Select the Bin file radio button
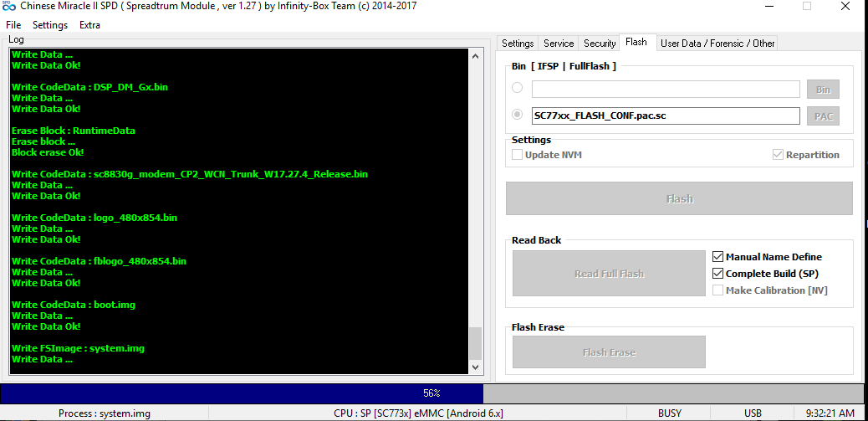This screenshot has height=421, width=868. pos(517,88)
